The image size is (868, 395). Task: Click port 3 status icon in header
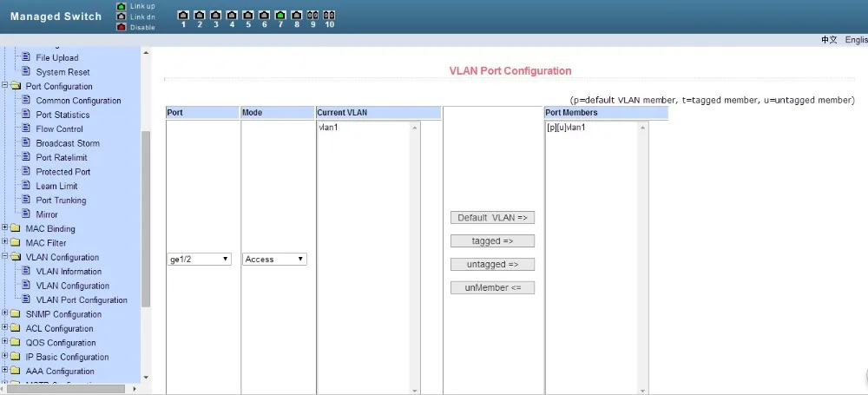[216, 16]
